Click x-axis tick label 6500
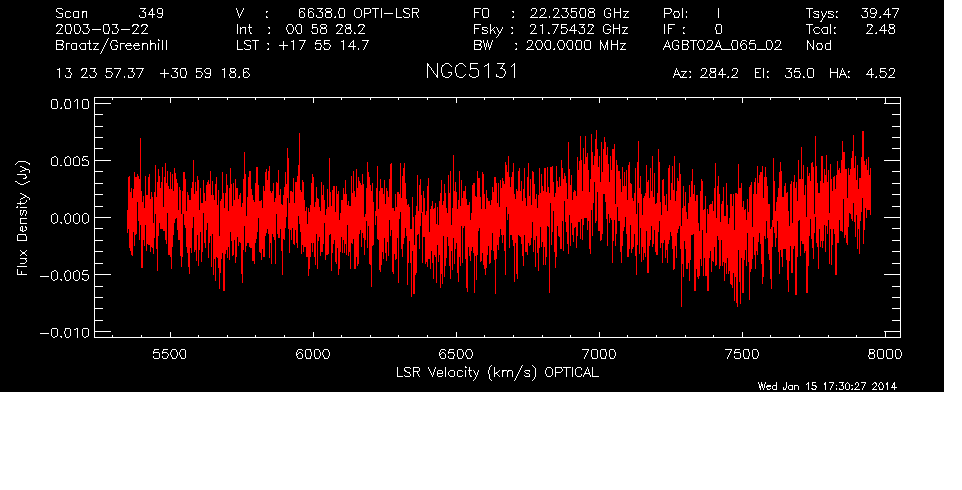Screen dimensions: 962x490 [x=456, y=354]
